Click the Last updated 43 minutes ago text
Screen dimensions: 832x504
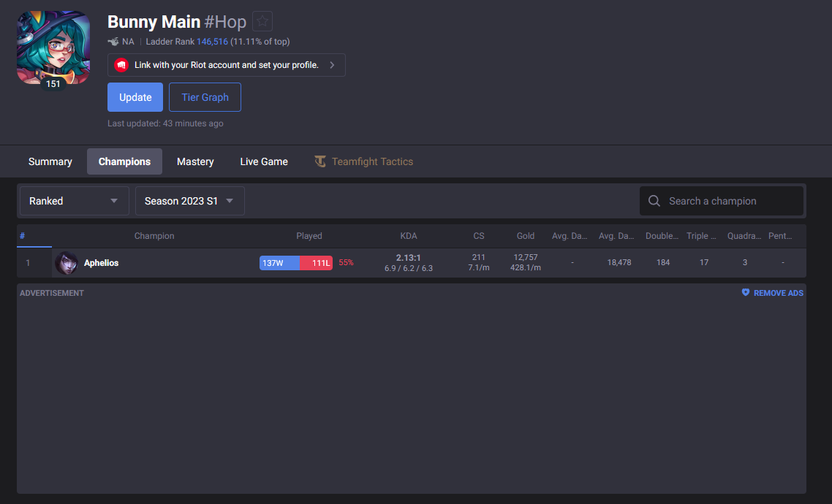[x=165, y=123]
